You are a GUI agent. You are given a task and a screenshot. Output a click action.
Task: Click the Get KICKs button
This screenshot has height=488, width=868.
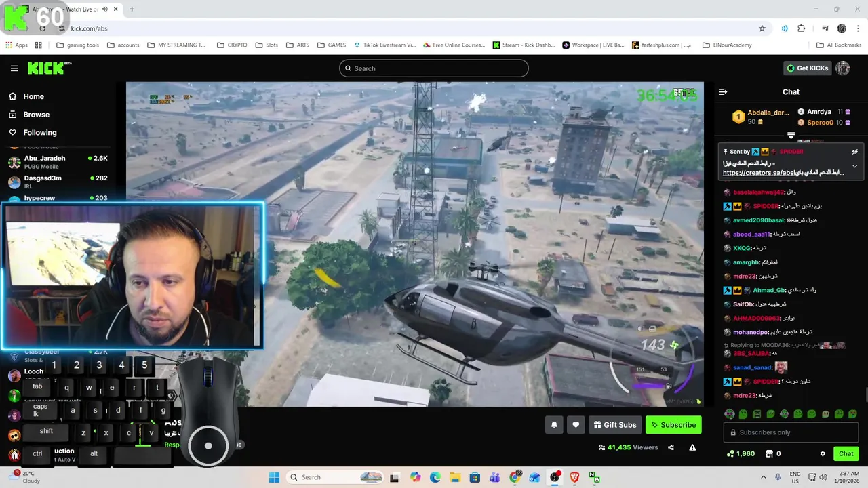click(x=808, y=68)
